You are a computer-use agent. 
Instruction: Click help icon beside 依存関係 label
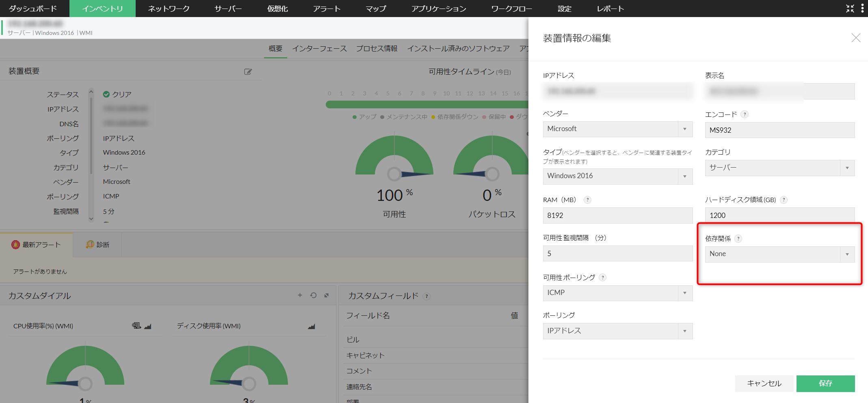738,239
